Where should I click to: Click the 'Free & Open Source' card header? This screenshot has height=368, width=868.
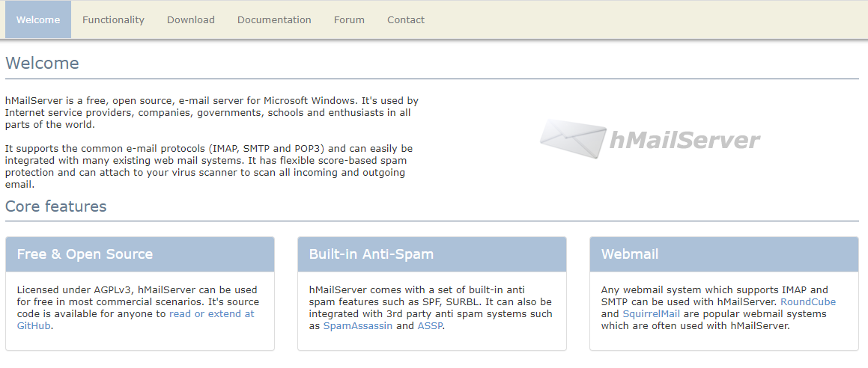tap(140, 254)
